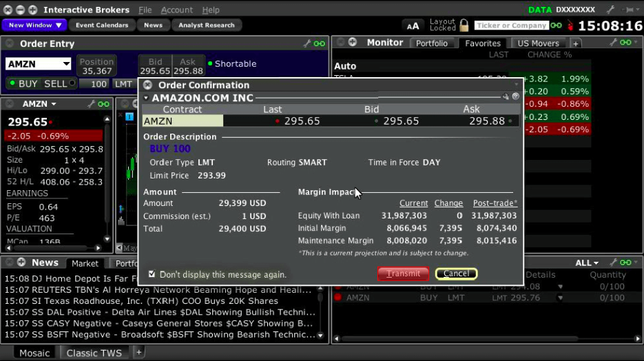Switch to the Portfolio tab in Monitor
The width and height of the screenshot is (644, 361).
click(x=432, y=43)
